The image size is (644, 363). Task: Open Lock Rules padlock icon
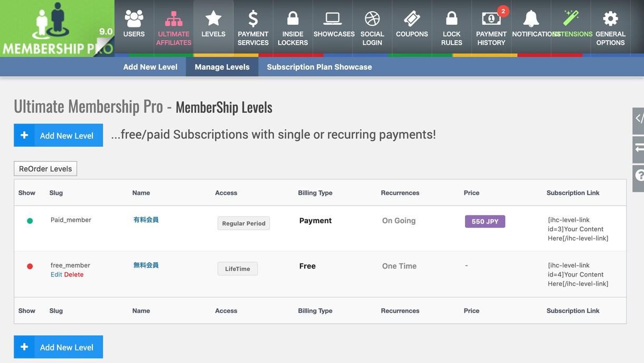(452, 19)
